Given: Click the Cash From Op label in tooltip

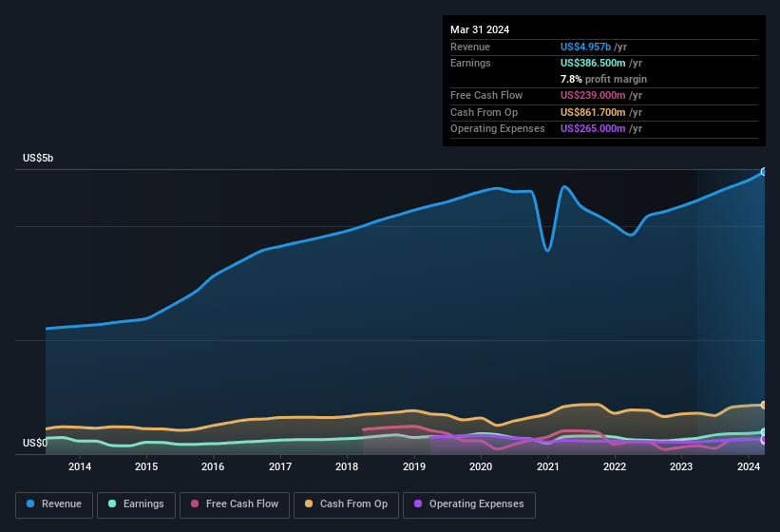Looking at the screenshot, I should [x=484, y=112].
